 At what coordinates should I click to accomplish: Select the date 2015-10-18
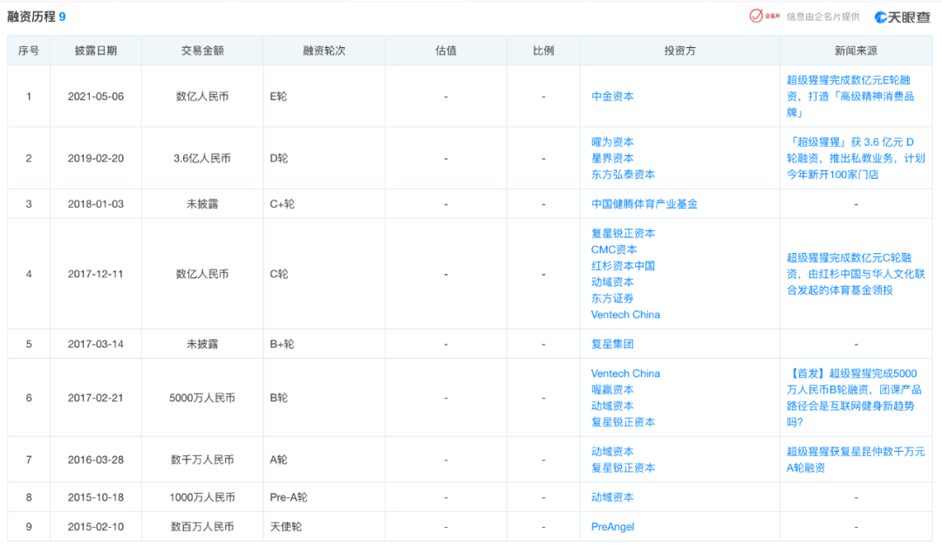coord(96,497)
